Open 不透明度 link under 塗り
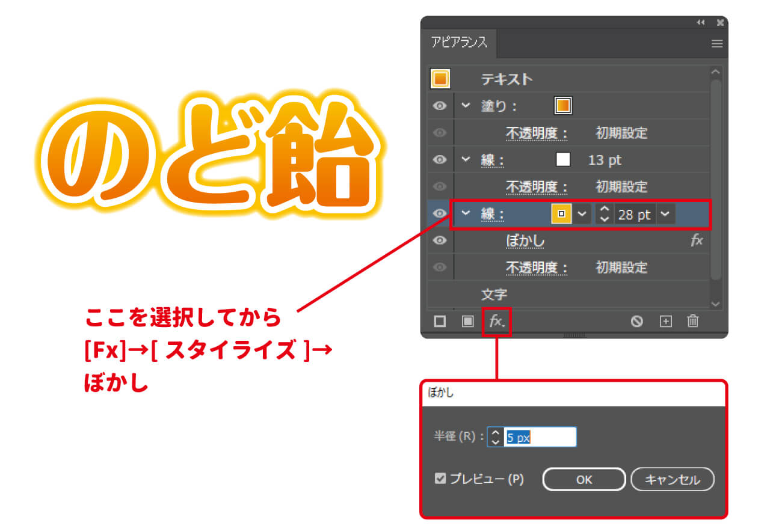 [x=537, y=133]
